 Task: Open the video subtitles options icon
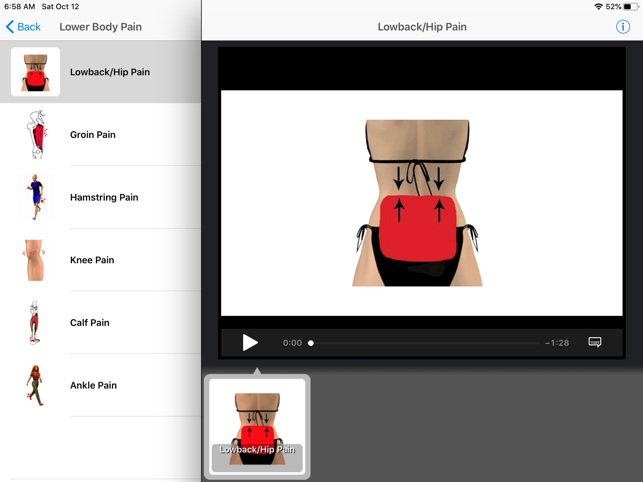pyautogui.click(x=595, y=343)
